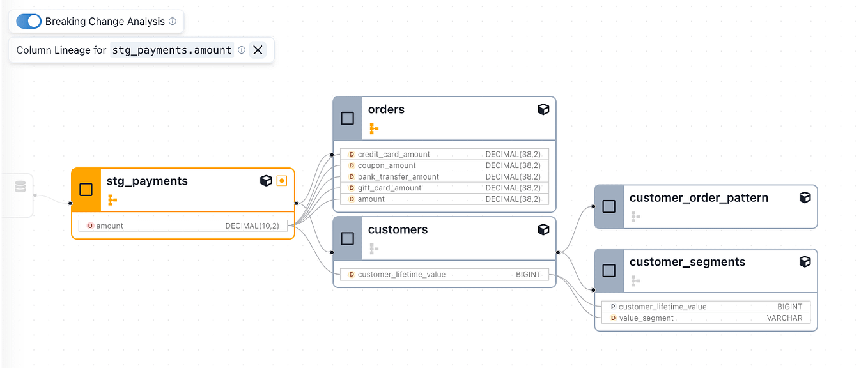Click the stg_payments.amount chip label

tap(173, 50)
